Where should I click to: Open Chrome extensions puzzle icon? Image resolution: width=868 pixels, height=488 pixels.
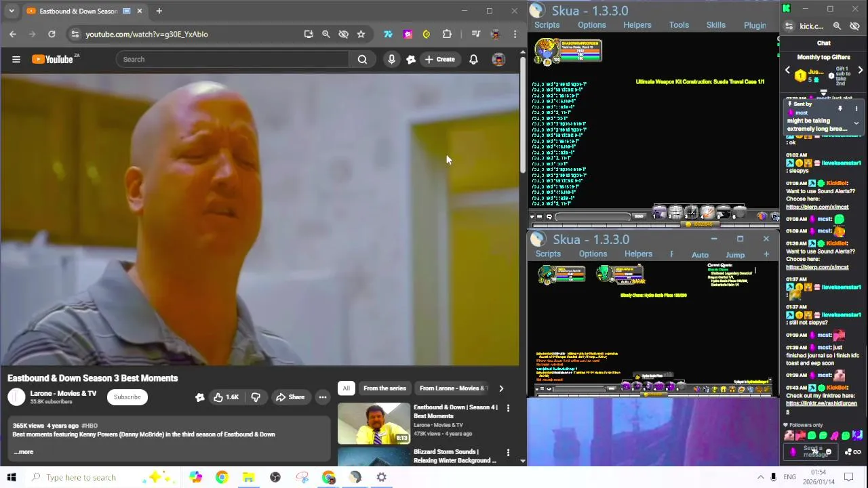point(447,34)
